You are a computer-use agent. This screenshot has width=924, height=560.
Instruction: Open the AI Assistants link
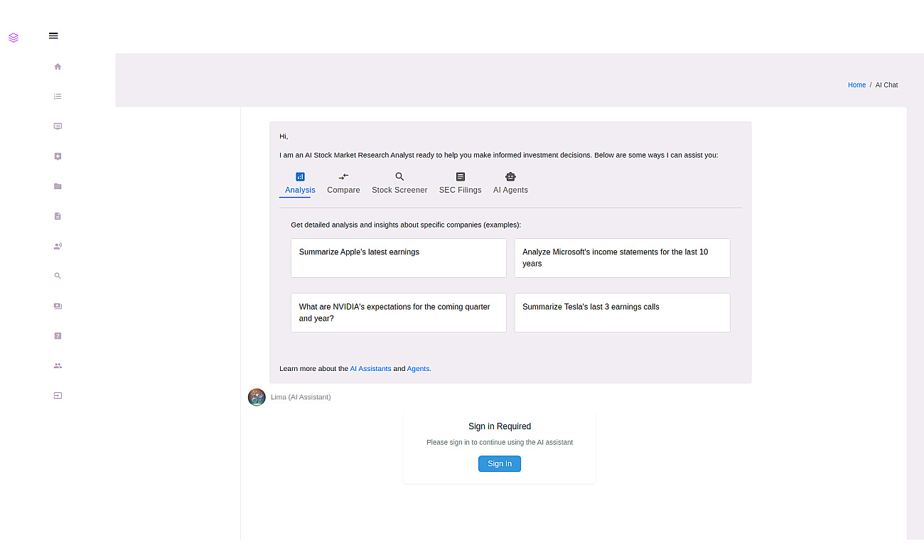(x=370, y=369)
